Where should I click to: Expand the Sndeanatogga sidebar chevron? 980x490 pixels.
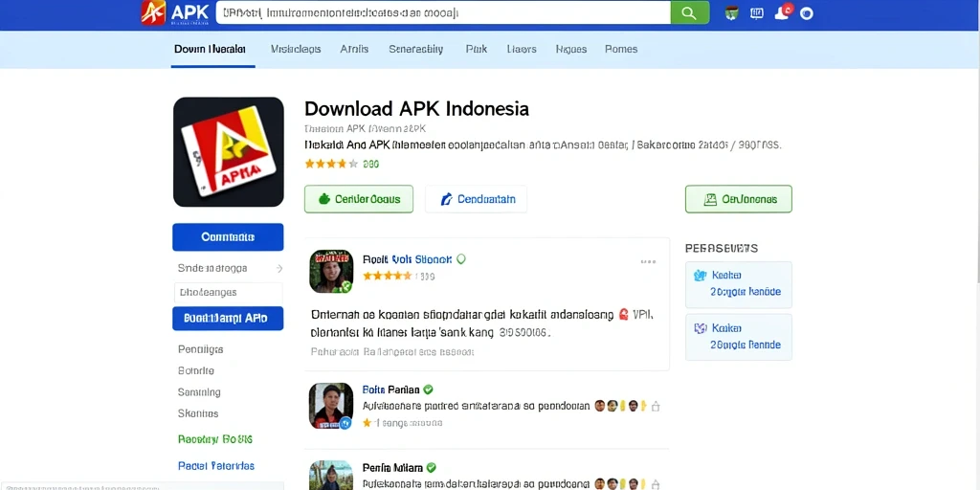[x=279, y=268]
